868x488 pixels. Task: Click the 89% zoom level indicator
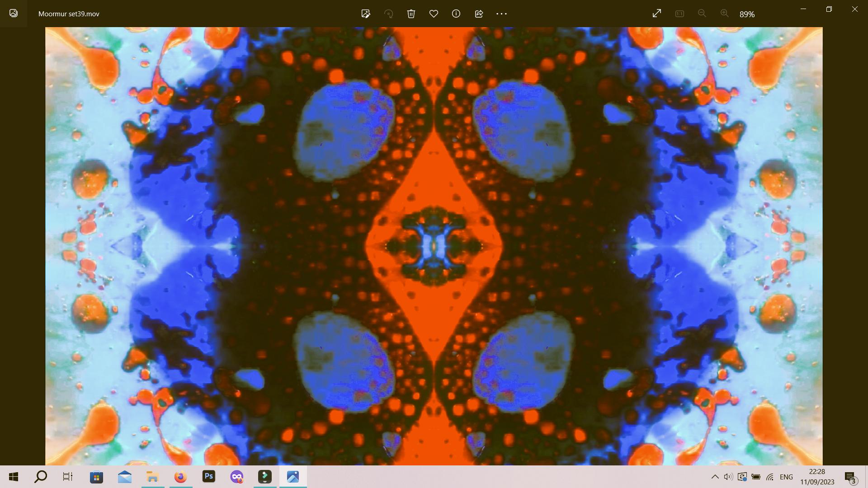pyautogui.click(x=747, y=14)
